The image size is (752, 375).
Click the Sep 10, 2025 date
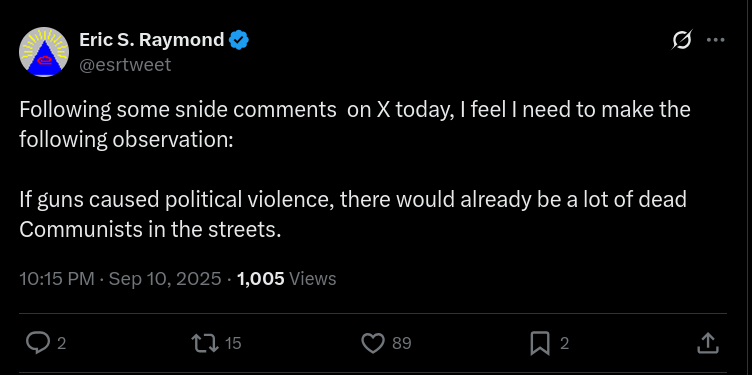click(165, 279)
